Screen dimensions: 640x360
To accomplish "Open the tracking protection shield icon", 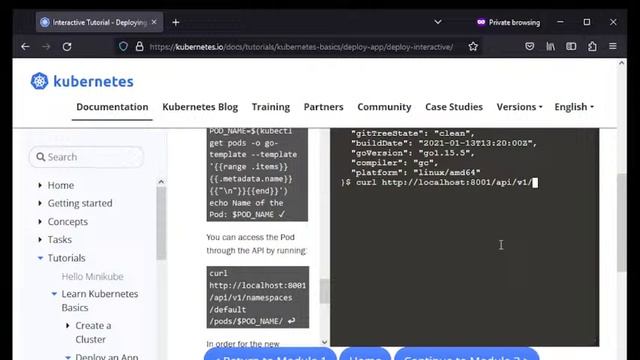I will pos(123,47).
